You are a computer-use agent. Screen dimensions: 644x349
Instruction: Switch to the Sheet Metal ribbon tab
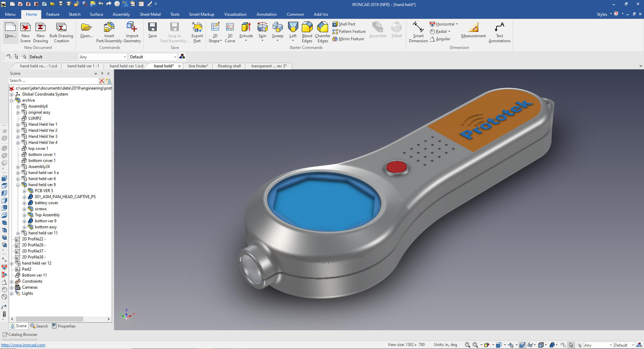coord(150,14)
